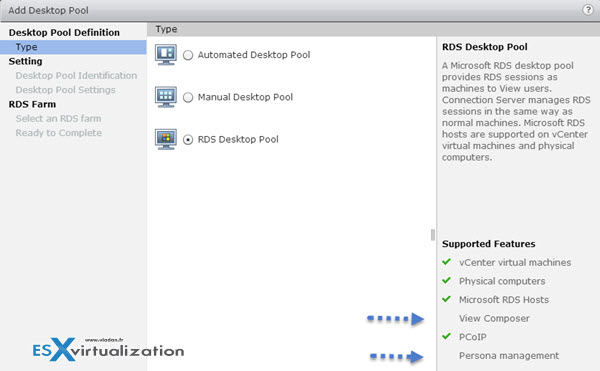
Task: Click green checkmark beside Microsoft RDS Hosts
Action: 446,299
